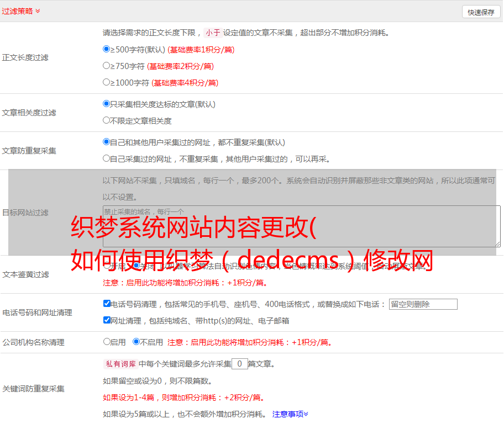Click the 正文长度过滤 row label

click(x=25, y=57)
